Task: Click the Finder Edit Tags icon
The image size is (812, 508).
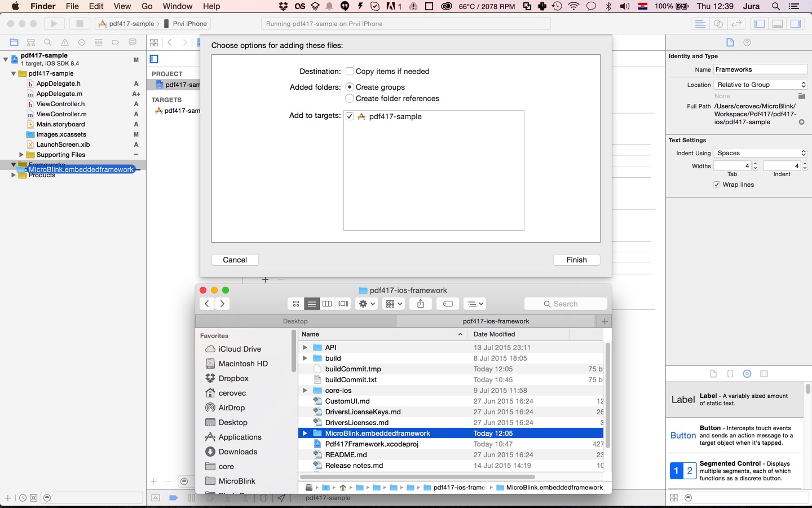Action: pos(448,304)
